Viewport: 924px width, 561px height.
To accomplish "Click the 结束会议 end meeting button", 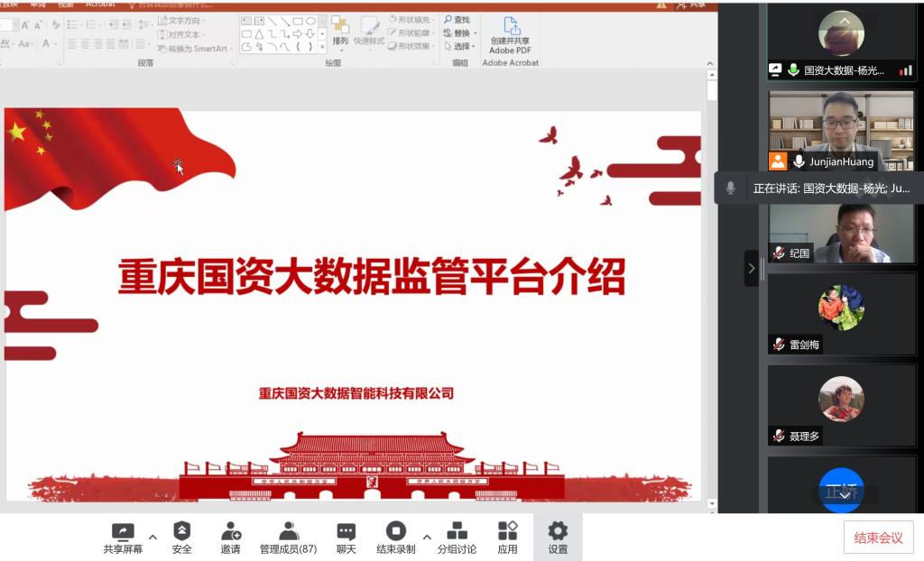I will tap(878, 538).
